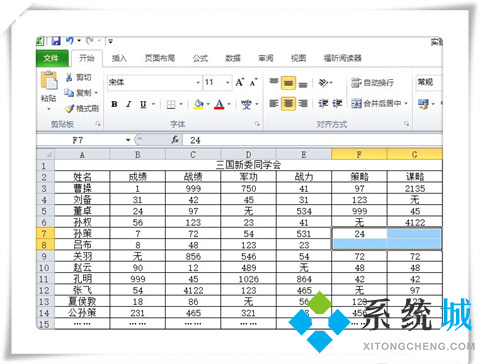Switch to the 开始 (Home) tab
Screen dimensions: 480x364
87,58
